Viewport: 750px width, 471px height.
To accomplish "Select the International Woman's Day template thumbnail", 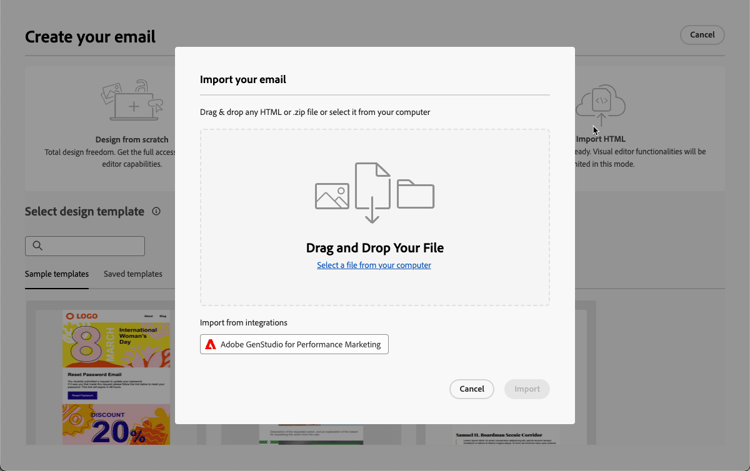I will tap(116, 377).
